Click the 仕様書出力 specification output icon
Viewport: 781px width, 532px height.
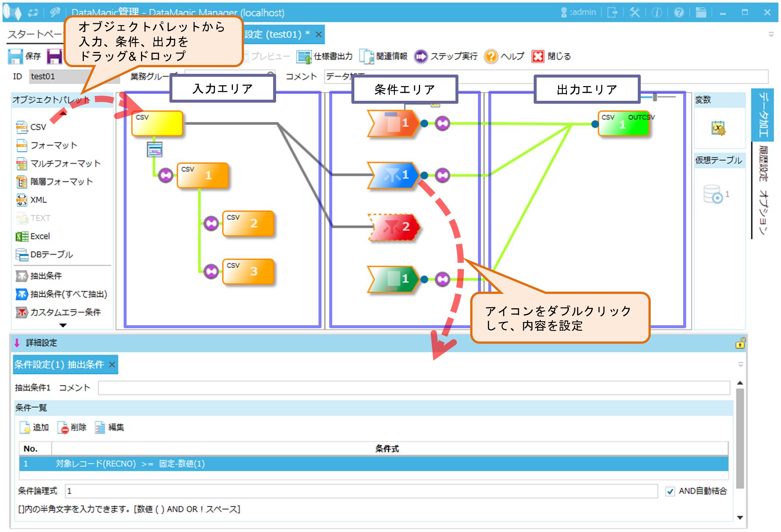click(x=304, y=56)
